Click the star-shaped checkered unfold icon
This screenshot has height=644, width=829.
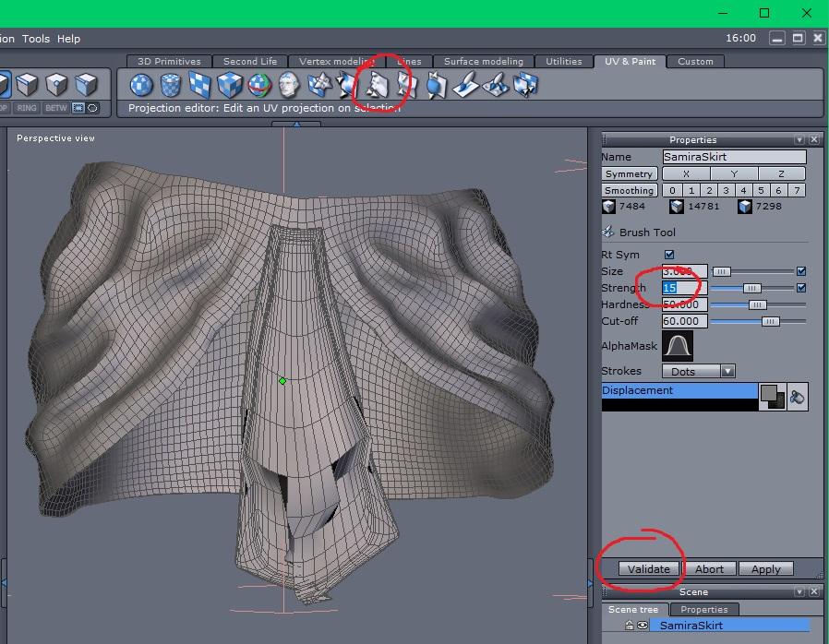319,85
